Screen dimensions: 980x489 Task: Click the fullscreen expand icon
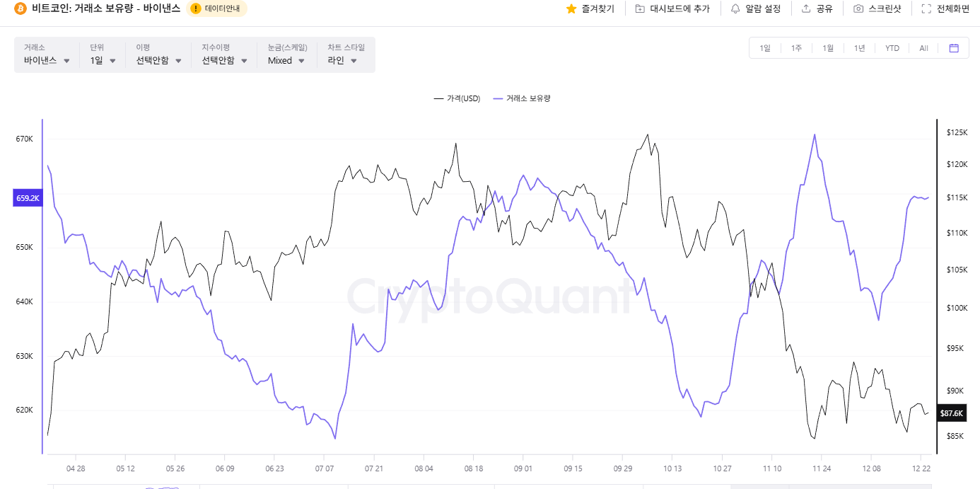[x=926, y=8]
